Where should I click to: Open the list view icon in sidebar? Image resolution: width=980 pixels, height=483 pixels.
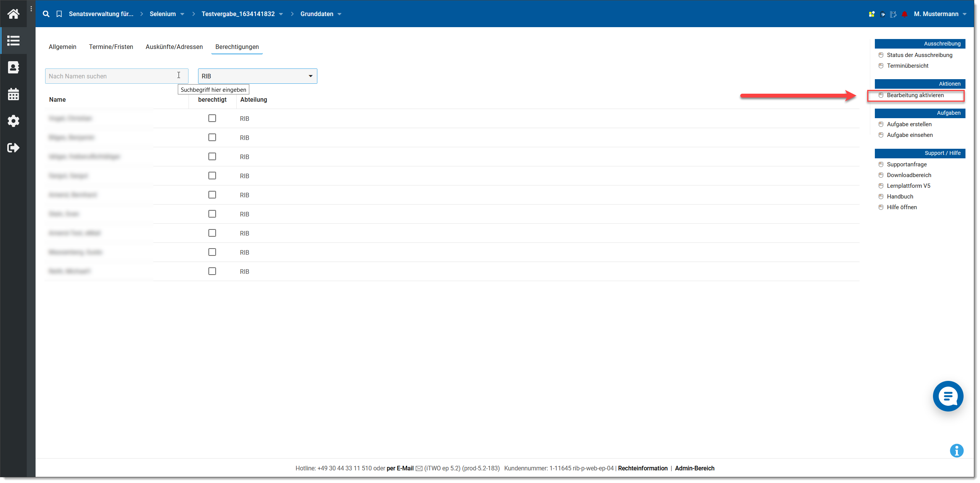[x=13, y=41]
